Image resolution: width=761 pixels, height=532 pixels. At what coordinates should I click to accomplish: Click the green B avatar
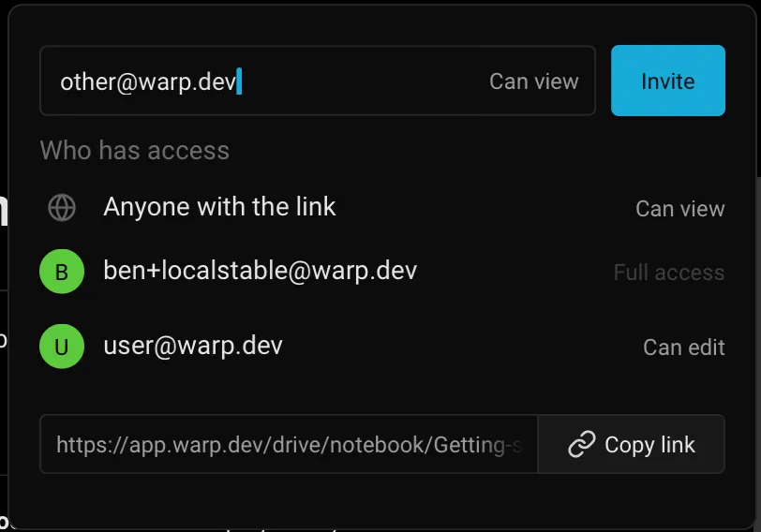tap(62, 272)
